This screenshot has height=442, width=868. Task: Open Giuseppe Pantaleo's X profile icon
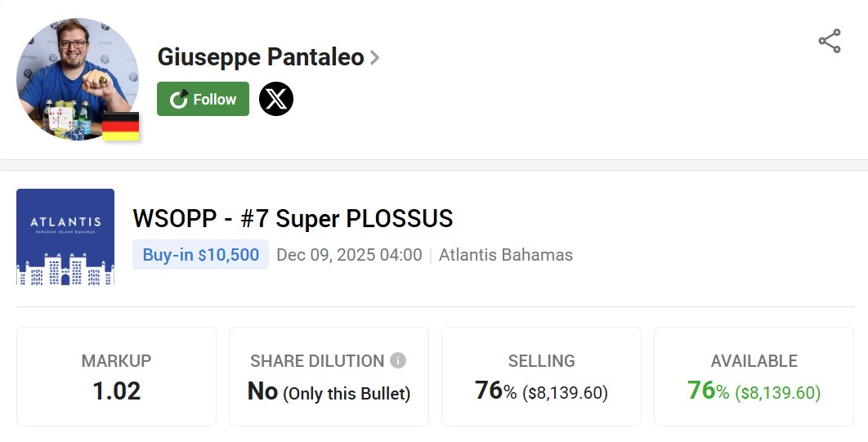(x=276, y=100)
